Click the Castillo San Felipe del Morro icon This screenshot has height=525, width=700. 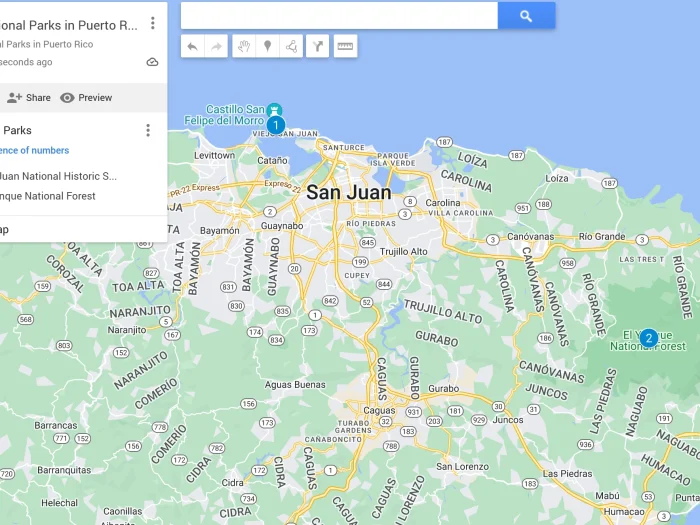tap(274, 110)
